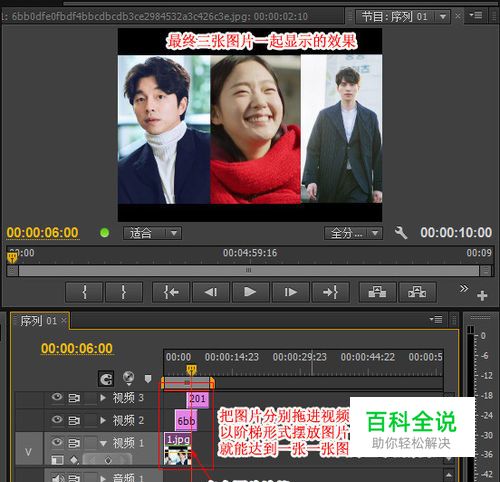
Task: Play the sequence in program monitor
Action: [251, 292]
